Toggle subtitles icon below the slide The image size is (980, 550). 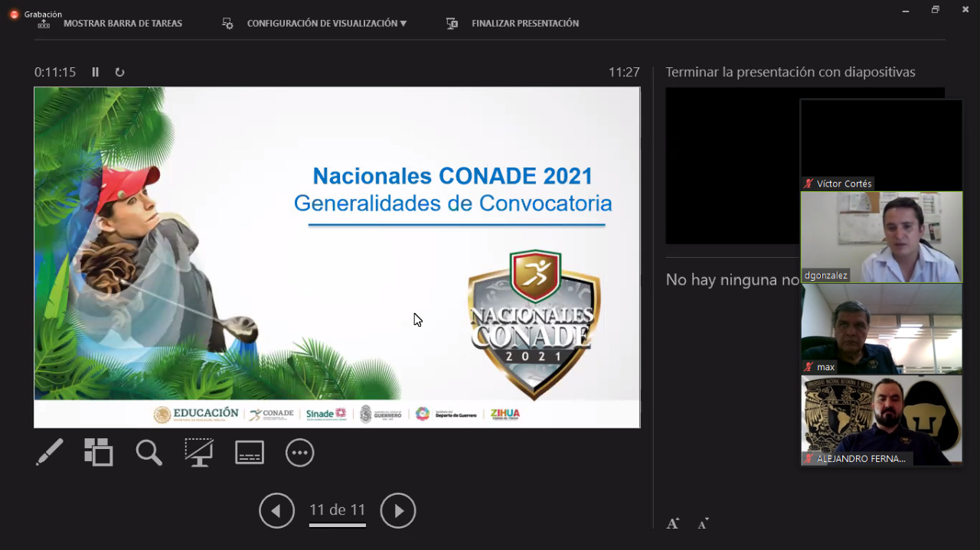[250, 453]
